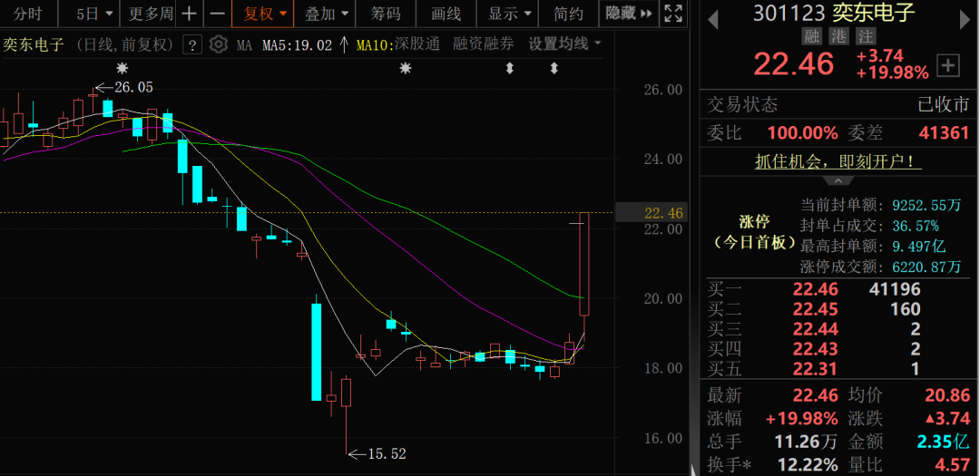Image resolution: width=980 pixels, height=476 pixels.
Task: Click the 抓住机会，即刻开户 link
Action: point(838,161)
